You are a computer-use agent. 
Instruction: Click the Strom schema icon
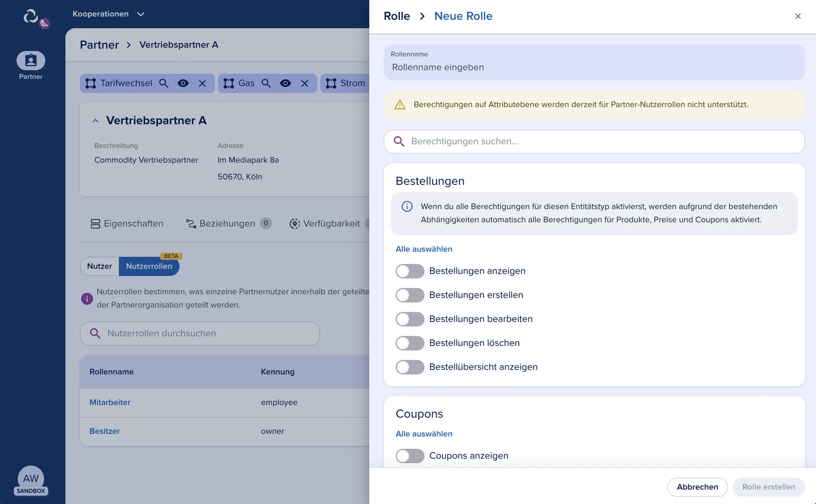331,83
